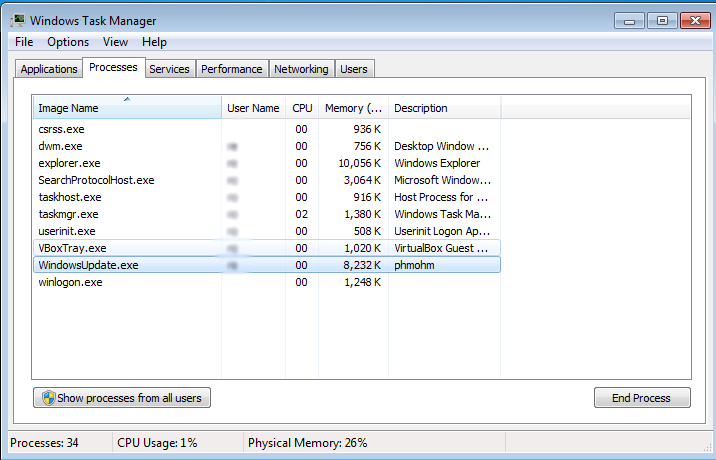
Task: Click the CPU Usage: 1% status entry
Action: point(157,443)
